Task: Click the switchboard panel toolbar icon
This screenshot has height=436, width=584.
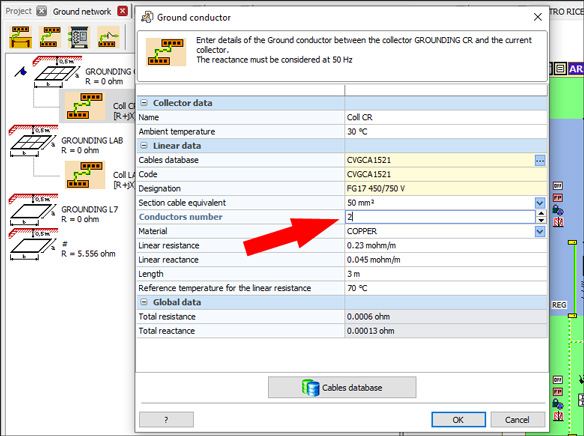Action: coord(79,37)
